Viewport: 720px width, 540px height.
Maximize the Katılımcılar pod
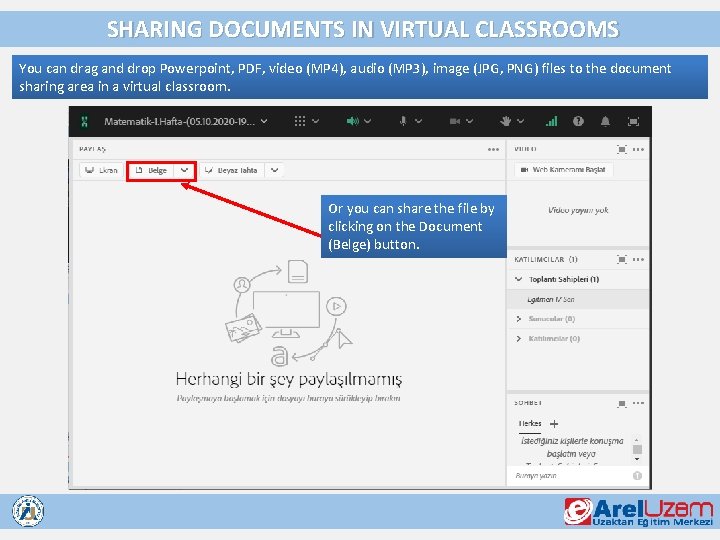click(622, 259)
